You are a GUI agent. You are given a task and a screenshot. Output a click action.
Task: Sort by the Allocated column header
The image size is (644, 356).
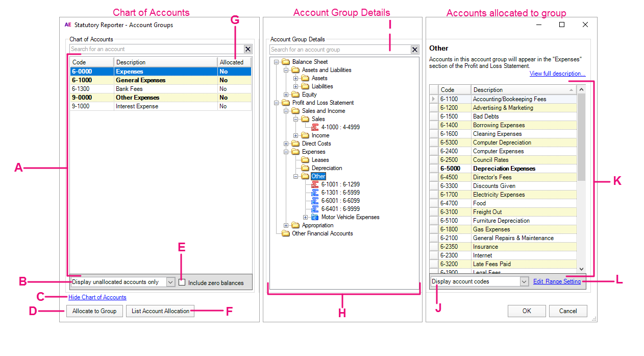click(x=234, y=62)
